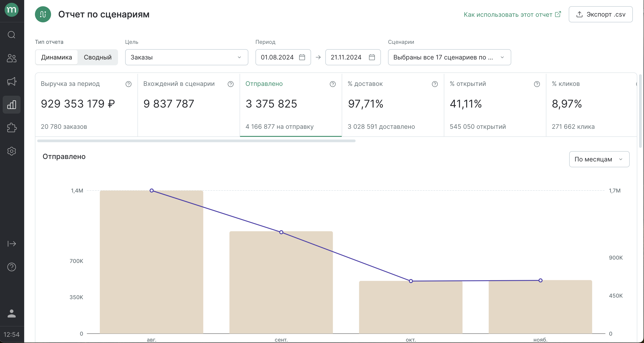
Task: Show help for Выручка за период
Action: pyautogui.click(x=129, y=84)
